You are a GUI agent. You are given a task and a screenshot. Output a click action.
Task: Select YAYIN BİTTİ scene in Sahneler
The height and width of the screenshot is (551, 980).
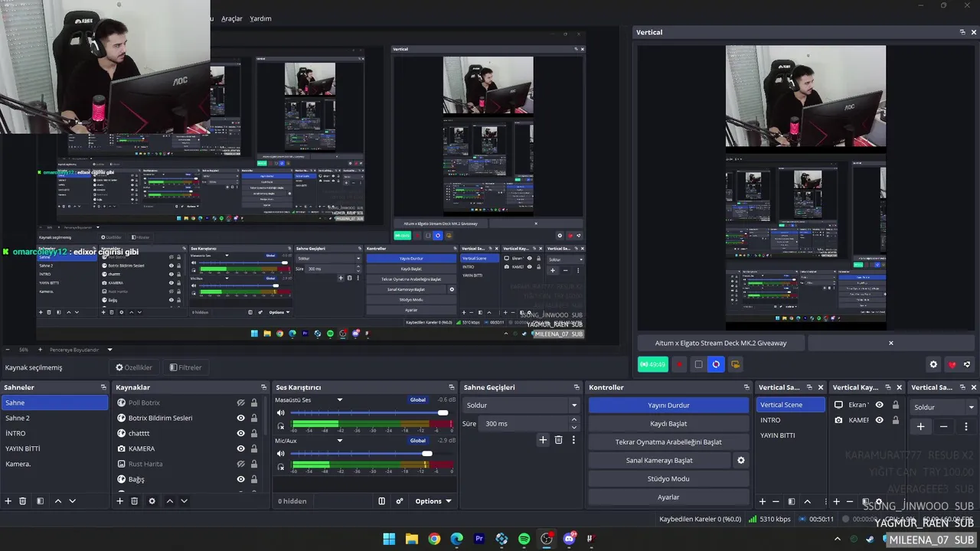[54, 448]
